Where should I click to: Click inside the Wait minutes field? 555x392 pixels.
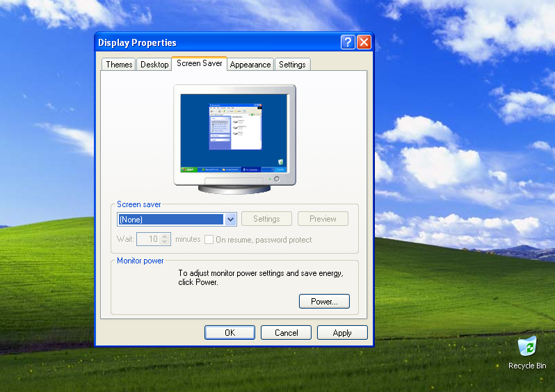click(x=149, y=239)
